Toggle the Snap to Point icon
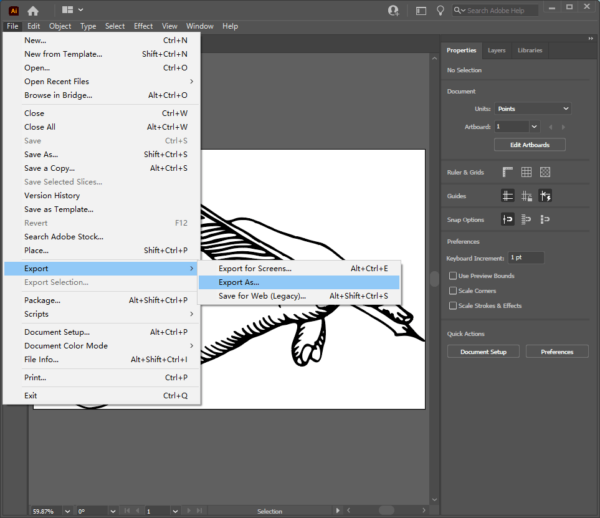 pos(507,219)
